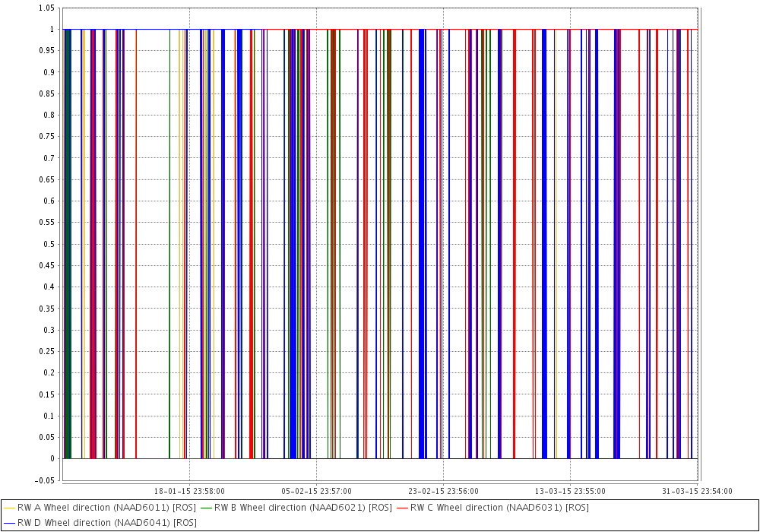The height and width of the screenshot is (532, 760).
Task: Click the 0.55 y-axis label
Action: click(46, 223)
